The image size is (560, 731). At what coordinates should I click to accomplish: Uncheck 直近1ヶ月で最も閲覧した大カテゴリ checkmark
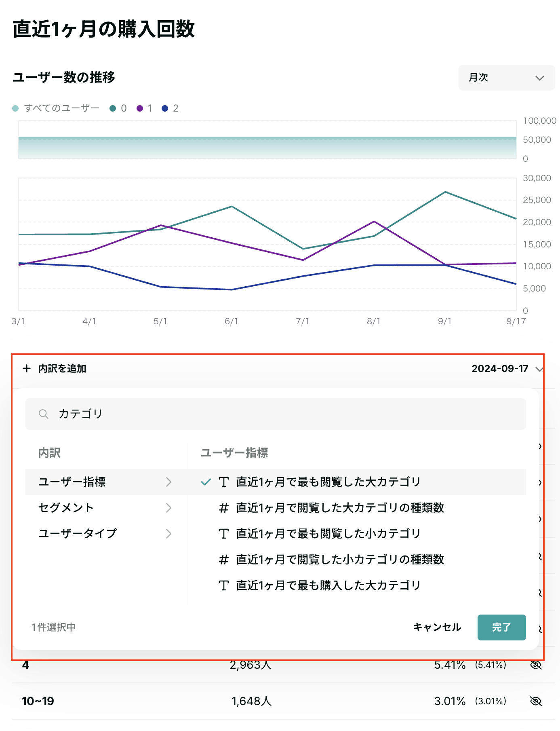pyautogui.click(x=206, y=482)
